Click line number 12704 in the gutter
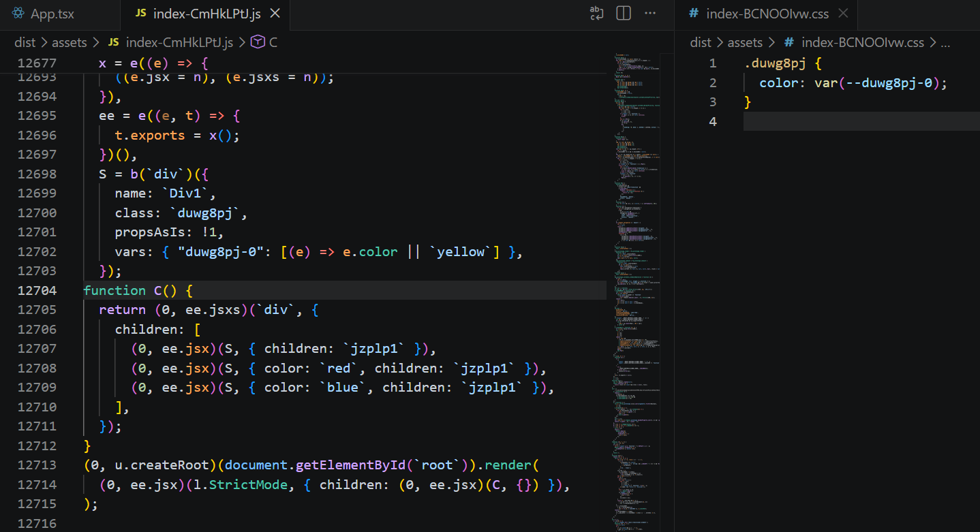 click(x=37, y=291)
